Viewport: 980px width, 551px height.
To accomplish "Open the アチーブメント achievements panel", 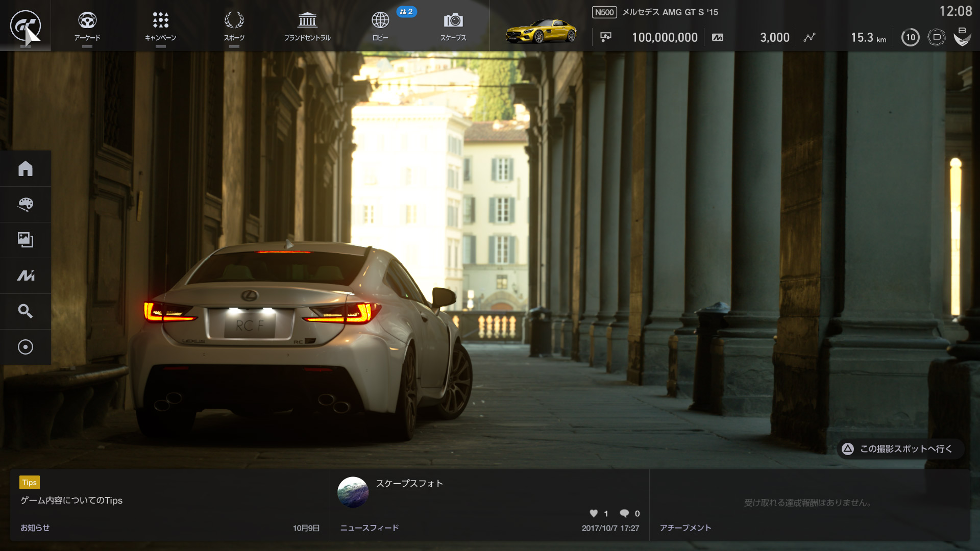I will point(685,528).
